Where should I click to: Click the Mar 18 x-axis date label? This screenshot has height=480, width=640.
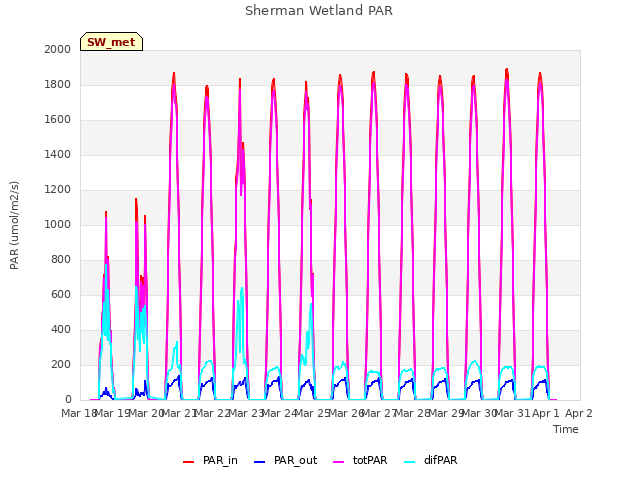pyautogui.click(x=78, y=413)
